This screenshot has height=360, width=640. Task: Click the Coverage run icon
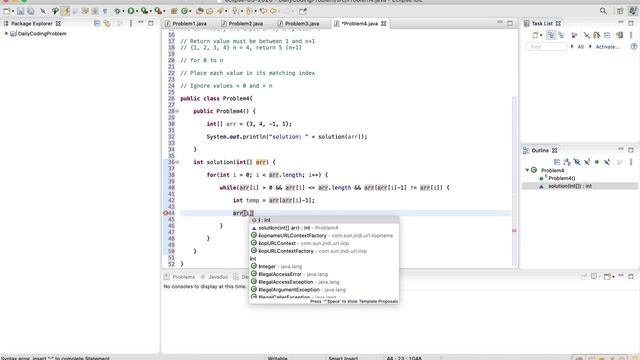tap(144, 11)
